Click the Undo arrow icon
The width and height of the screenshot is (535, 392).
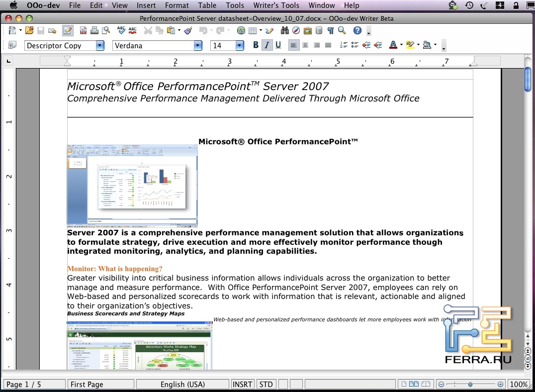click(x=203, y=31)
